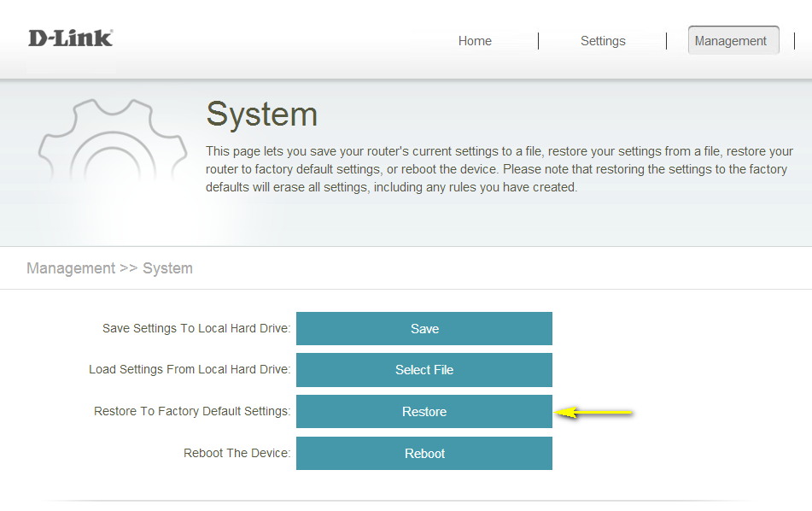Click the page description paragraph text
Viewport: 812px width, 511px height.
point(499,169)
